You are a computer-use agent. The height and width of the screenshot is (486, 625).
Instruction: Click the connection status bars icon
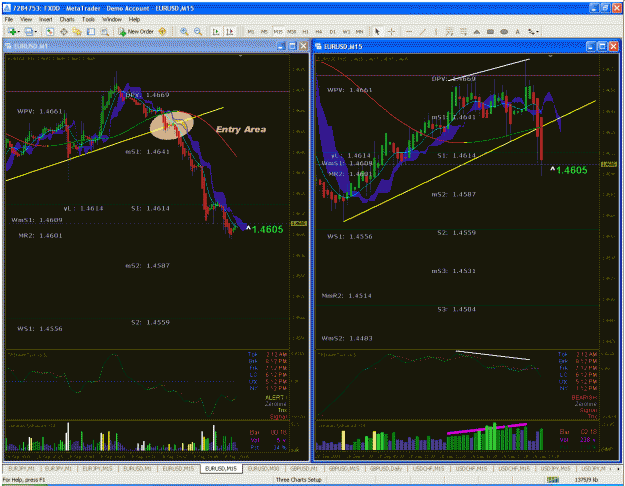pyautogui.click(x=553, y=480)
